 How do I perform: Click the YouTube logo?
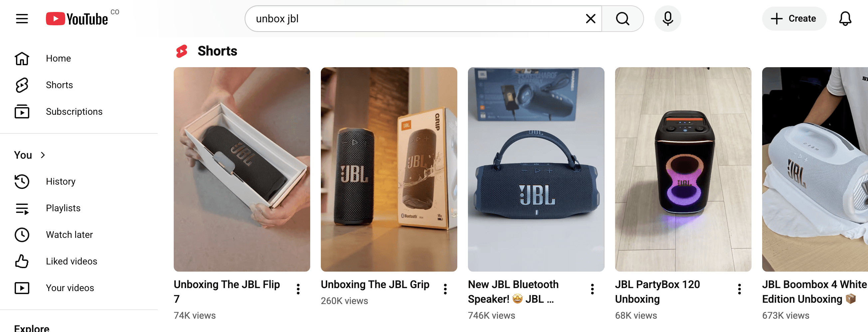(77, 19)
